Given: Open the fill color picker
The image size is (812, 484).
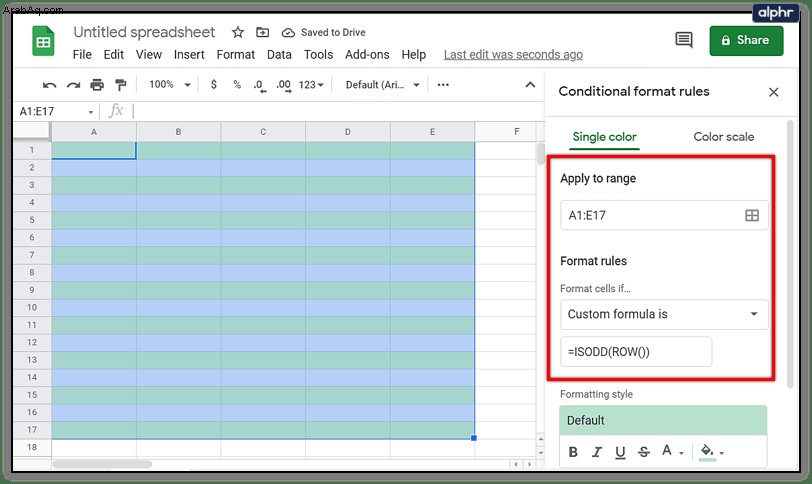Looking at the screenshot, I should pyautogui.click(x=712, y=452).
